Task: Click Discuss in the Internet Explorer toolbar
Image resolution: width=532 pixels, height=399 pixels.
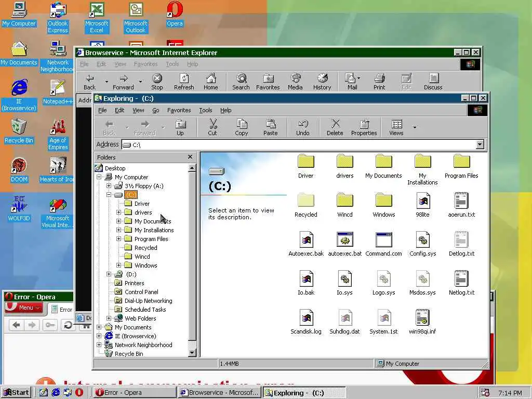Action: pos(433,82)
